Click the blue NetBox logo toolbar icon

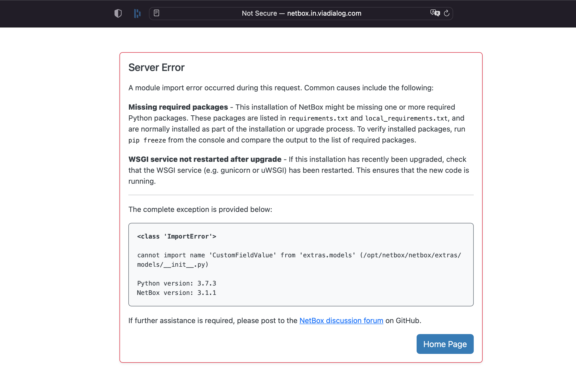click(x=137, y=13)
